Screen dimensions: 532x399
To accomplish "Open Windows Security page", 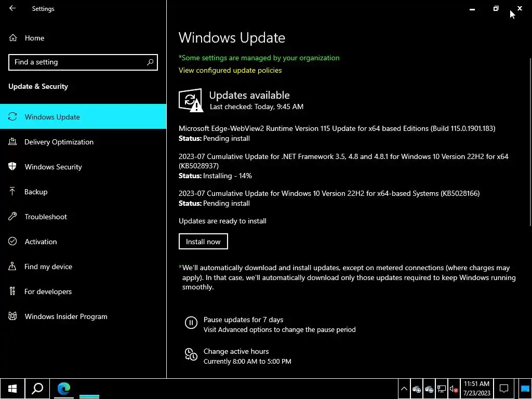I will coord(83,167).
